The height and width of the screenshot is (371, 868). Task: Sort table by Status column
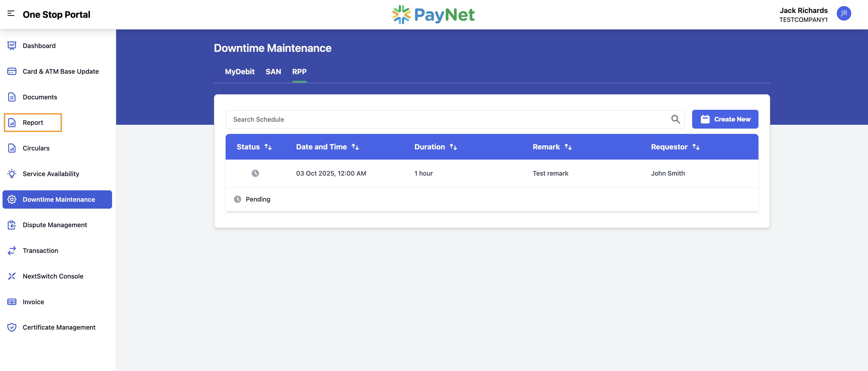point(268,147)
